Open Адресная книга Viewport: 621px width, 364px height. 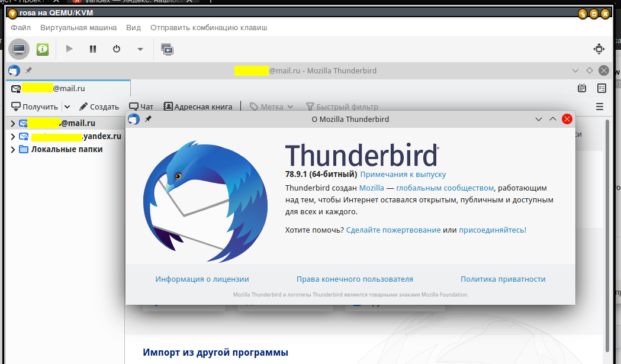(198, 107)
